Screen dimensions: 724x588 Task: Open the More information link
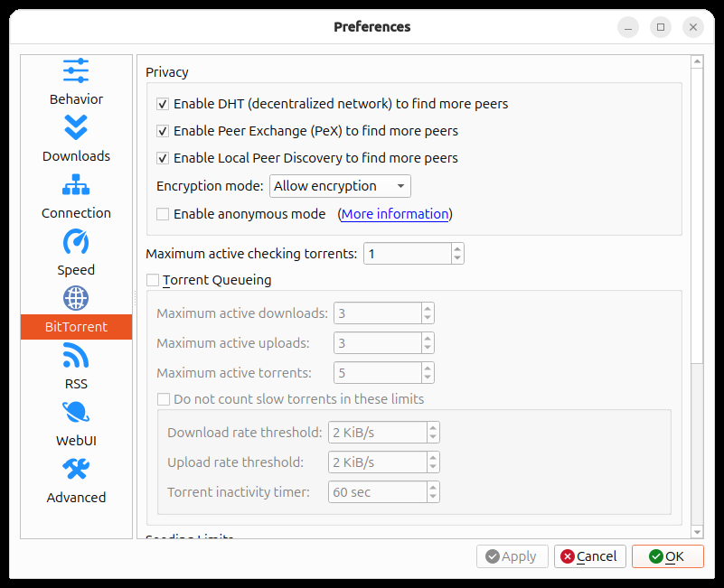pyautogui.click(x=395, y=214)
